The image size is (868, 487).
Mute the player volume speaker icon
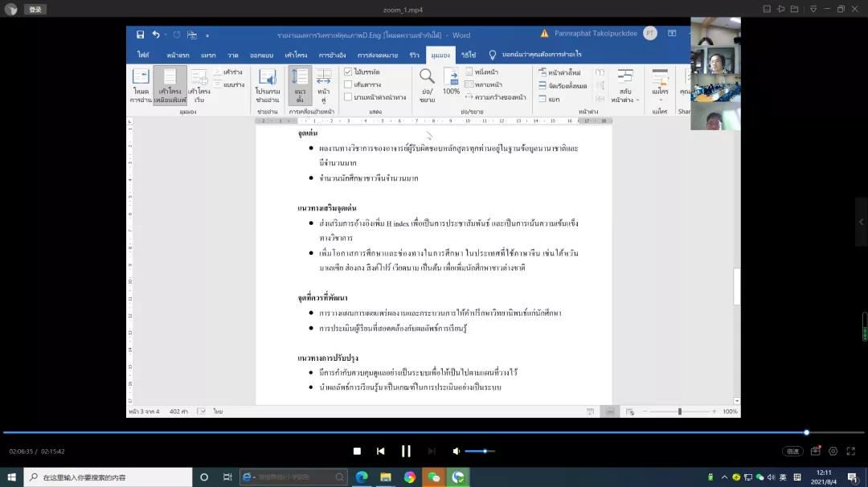[457, 451]
